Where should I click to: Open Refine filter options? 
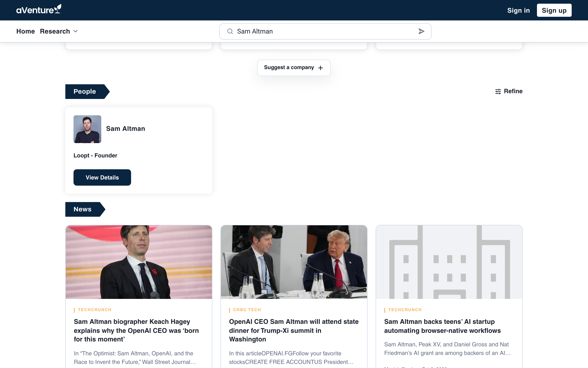pyautogui.click(x=509, y=91)
